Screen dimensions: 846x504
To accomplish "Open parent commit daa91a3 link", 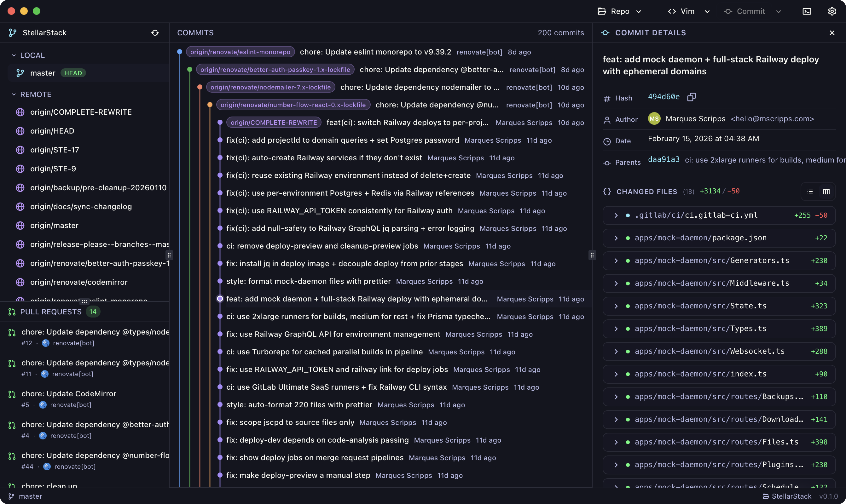I will (x=663, y=160).
